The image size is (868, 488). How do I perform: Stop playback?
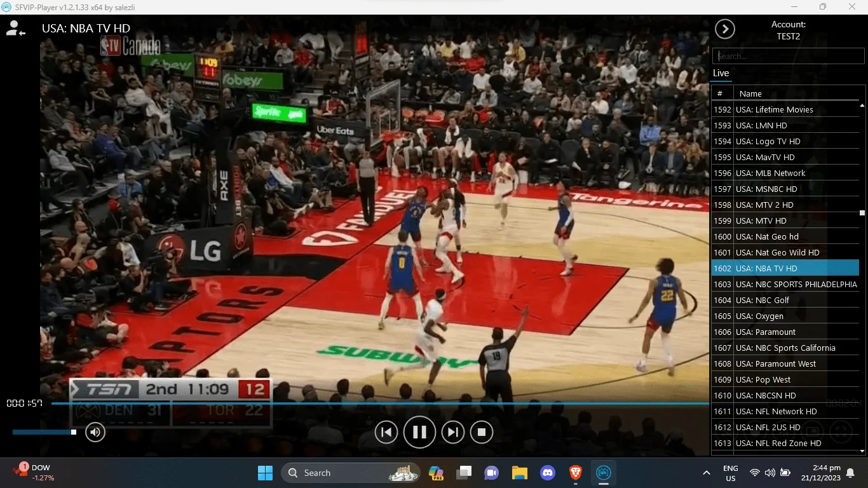pos(482,433)
